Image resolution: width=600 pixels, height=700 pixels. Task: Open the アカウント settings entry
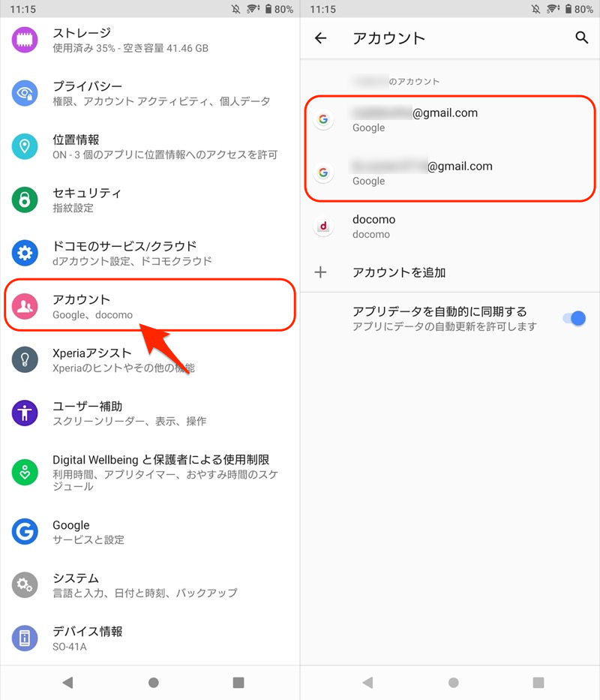(x=150, y=306)
